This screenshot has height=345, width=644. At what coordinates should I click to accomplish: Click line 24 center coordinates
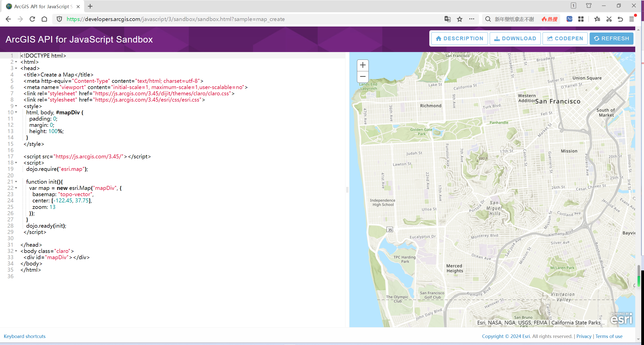click(62, 201)
